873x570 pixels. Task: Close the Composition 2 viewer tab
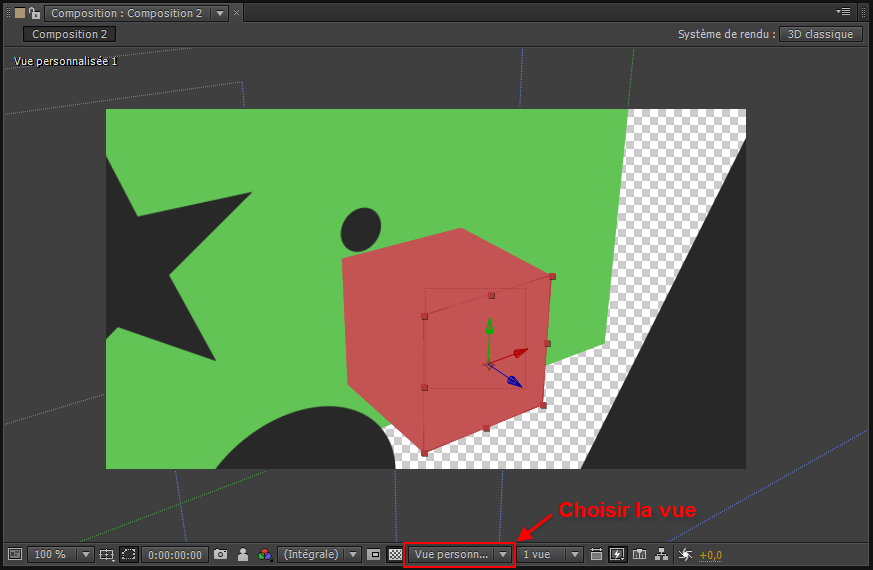pyautogui.click(x=237, y=13)
